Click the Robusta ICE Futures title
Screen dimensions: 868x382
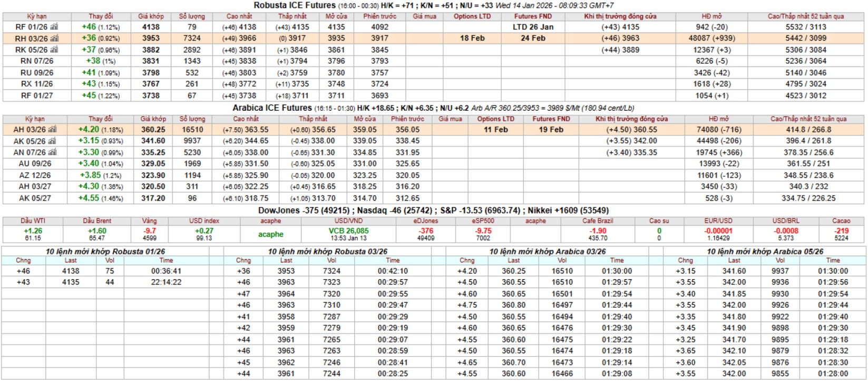pyautogui.click(x=294, y=5)
